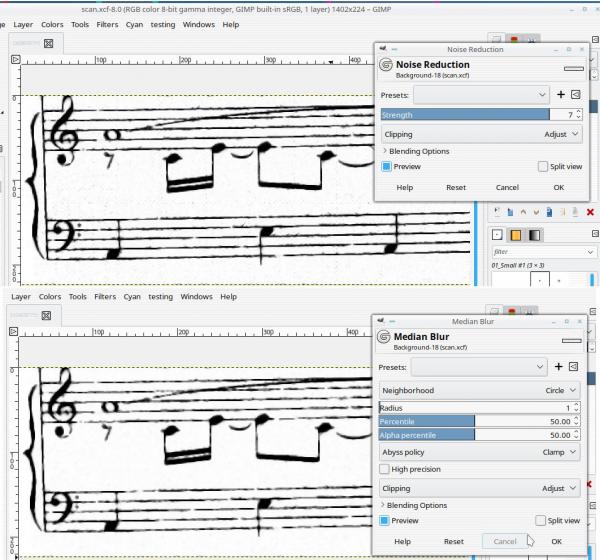
Task: Click the GEGL logo in Median Blur header
Action: point(383,337)
